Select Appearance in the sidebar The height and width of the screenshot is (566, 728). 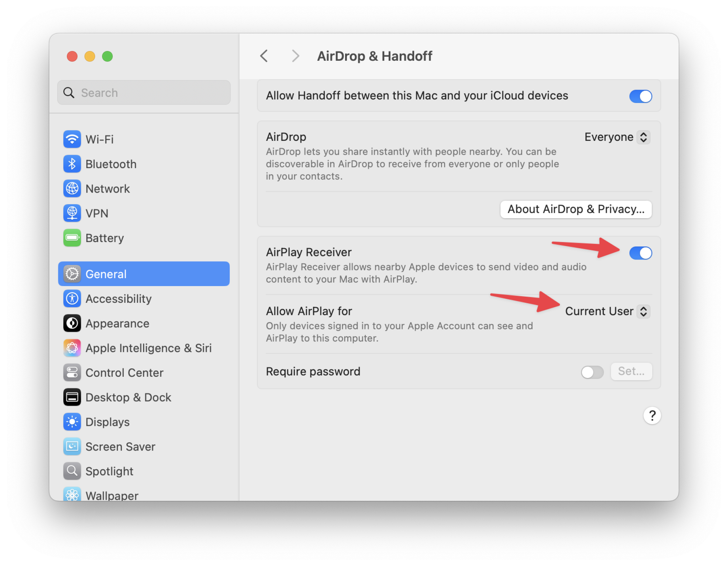coord(144,323)
